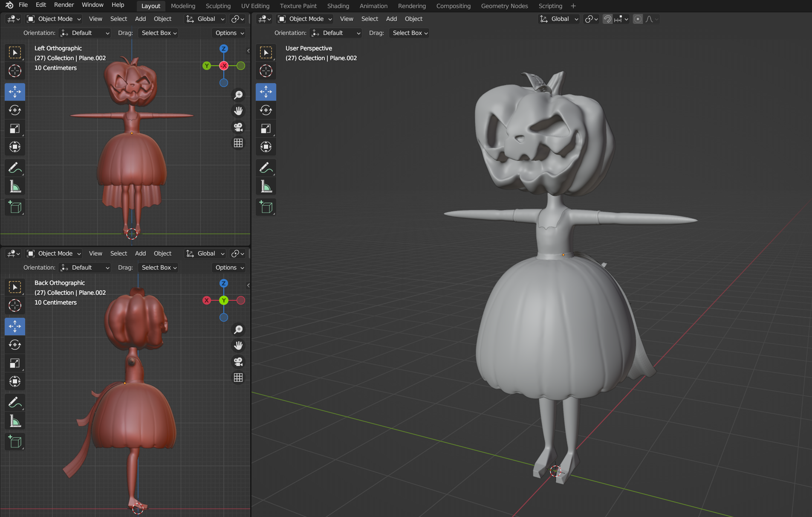Switch perspective/orthographic grid icon in Left Orthographic viewport

(x=238, y=143)
